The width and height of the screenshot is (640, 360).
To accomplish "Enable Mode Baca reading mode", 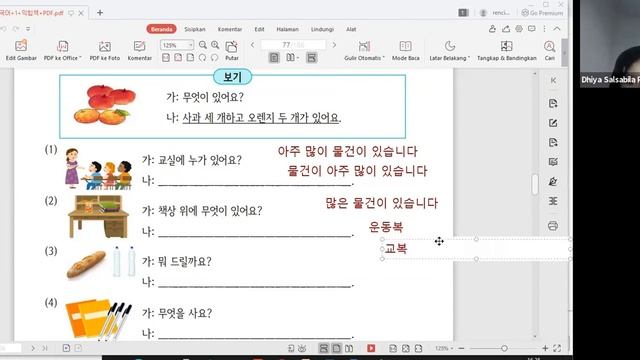I will 405,51.
